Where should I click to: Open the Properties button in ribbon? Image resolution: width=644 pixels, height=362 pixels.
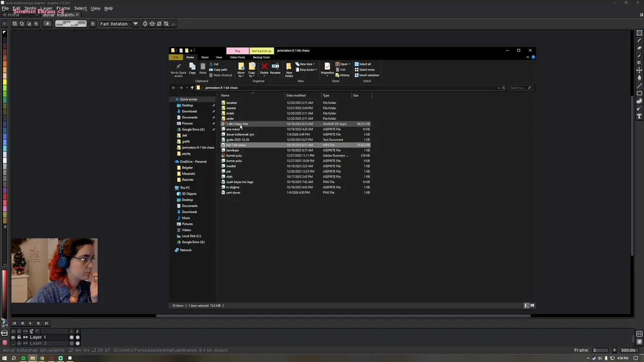tap(328, 69)
